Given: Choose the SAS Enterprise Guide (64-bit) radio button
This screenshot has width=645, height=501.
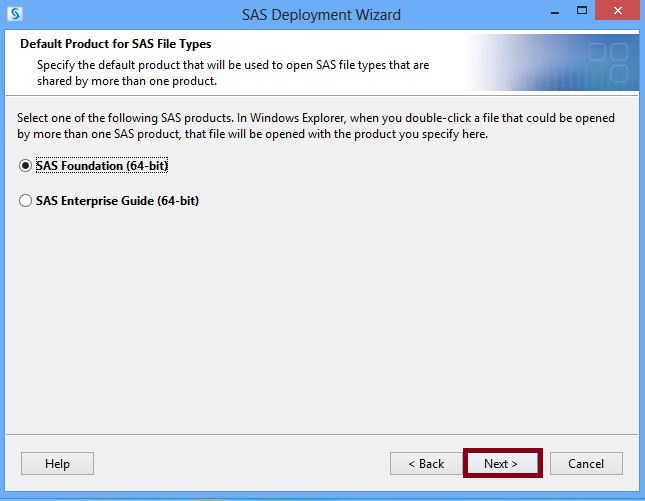Looking at the screenshot, I should tap(26, 201).
